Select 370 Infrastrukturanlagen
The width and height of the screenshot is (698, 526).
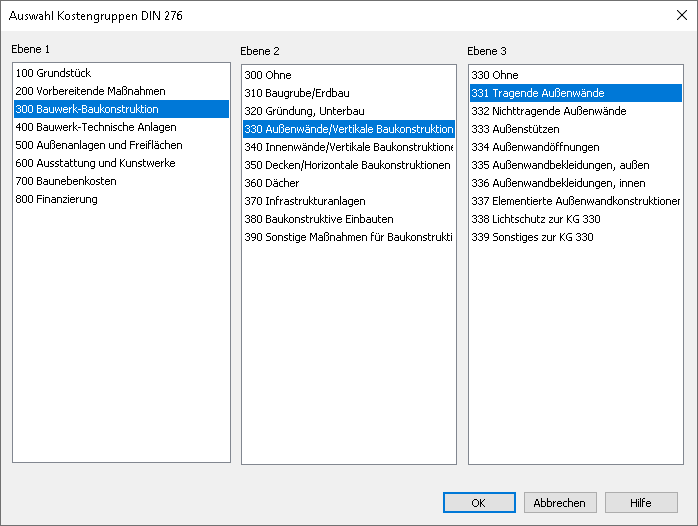[349, 201]
